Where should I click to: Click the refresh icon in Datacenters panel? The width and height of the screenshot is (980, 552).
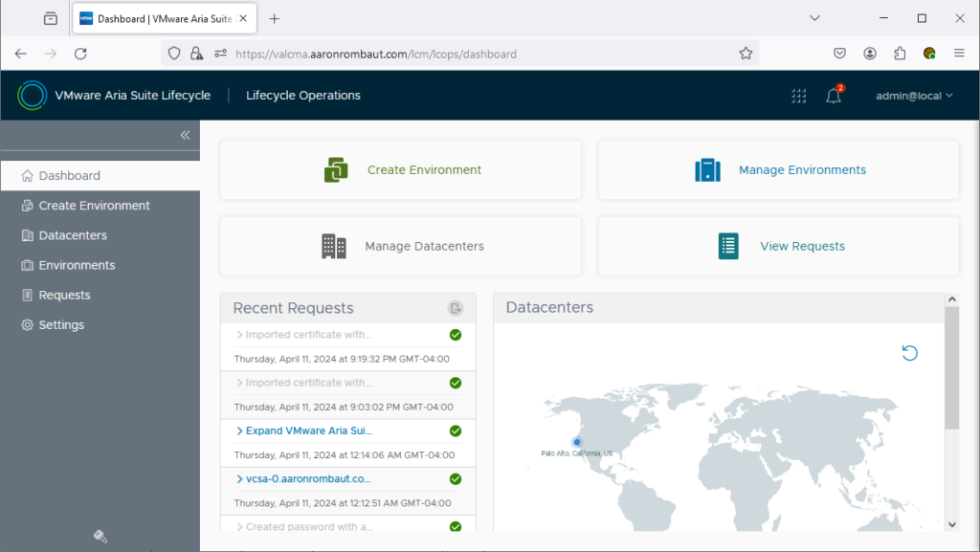pos(909,353)
